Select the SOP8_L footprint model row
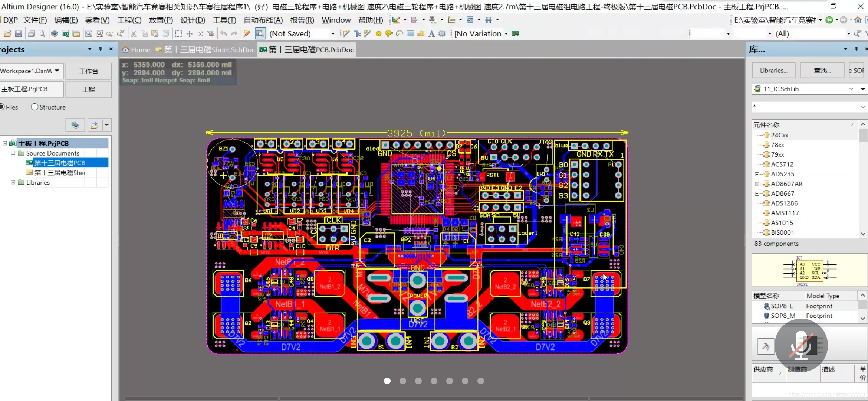This screenshot has width=868, height=401. [805, 306]
